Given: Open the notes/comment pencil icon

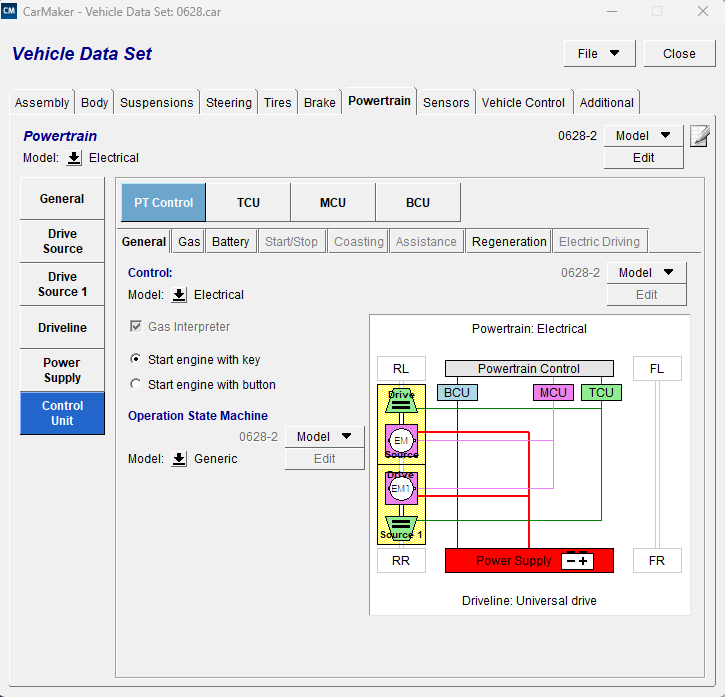Looking at the screenshot, I should coord(700,136).
